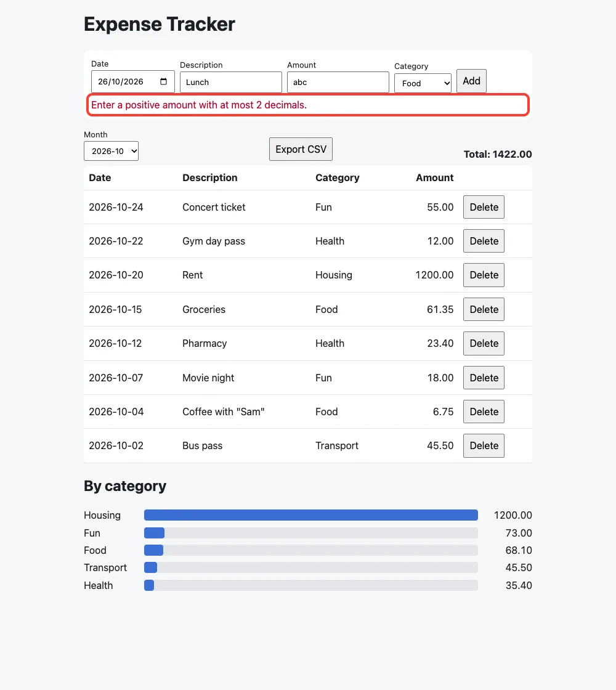Click the Add expense button
This screenshot has width=616, height=690.
471,81
